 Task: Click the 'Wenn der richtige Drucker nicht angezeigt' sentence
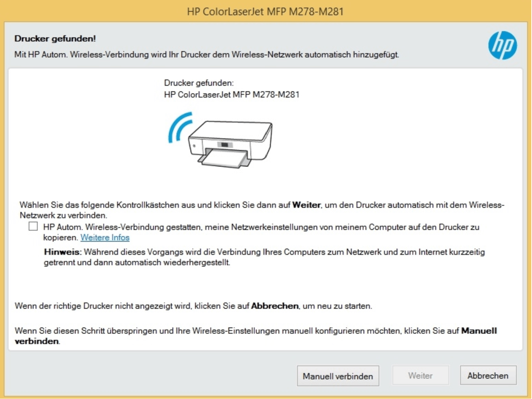coord(193,306)
